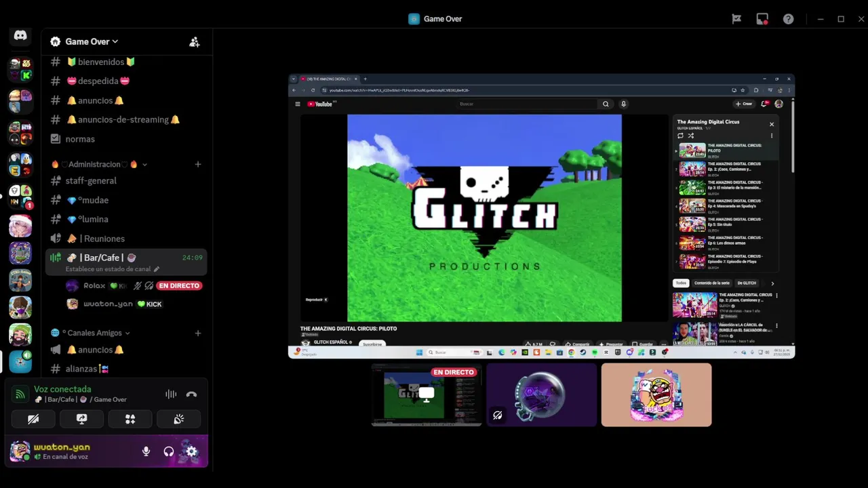Switch to The Amazing Digital Circus browser tab
Image resolution: width=868 pixels, height=488 pixels.
pyautogui.click(x=329, y=79)
